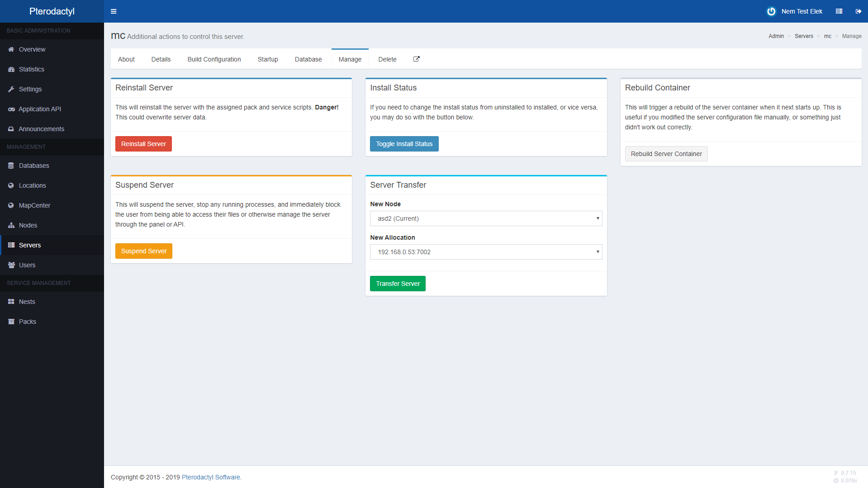Switch to the Build Configuration tab
Image resolution: width=868 pixels, height=488 pixels.
[214, 59]
